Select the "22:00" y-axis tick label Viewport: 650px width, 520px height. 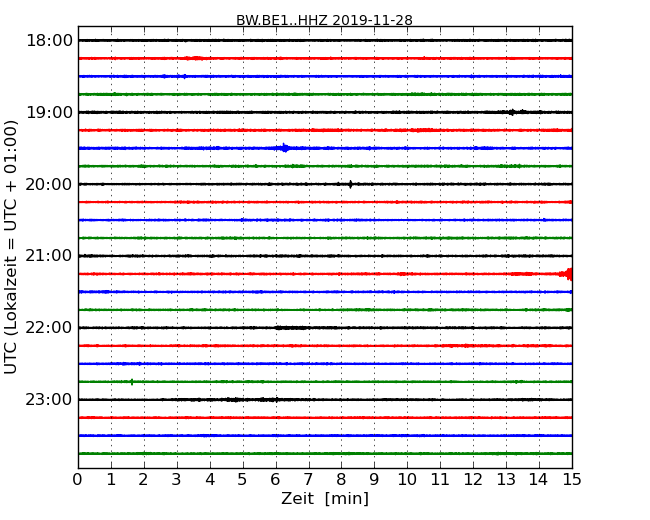(x=49, y=328)
